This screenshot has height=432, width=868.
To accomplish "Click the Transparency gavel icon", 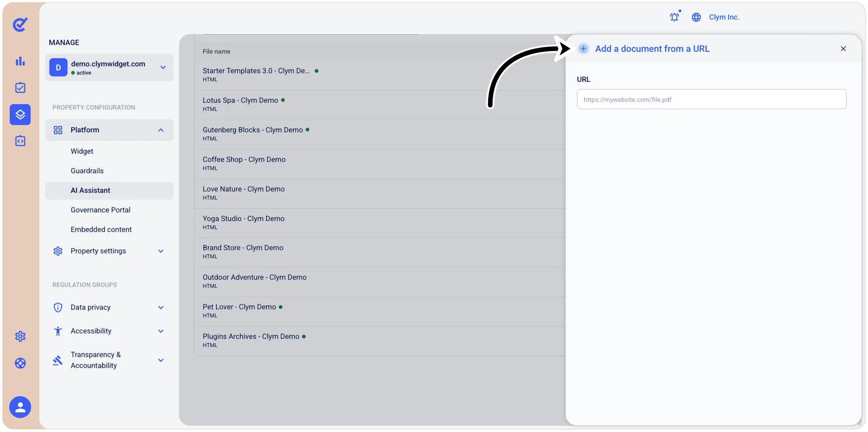I will pos(58,361).
